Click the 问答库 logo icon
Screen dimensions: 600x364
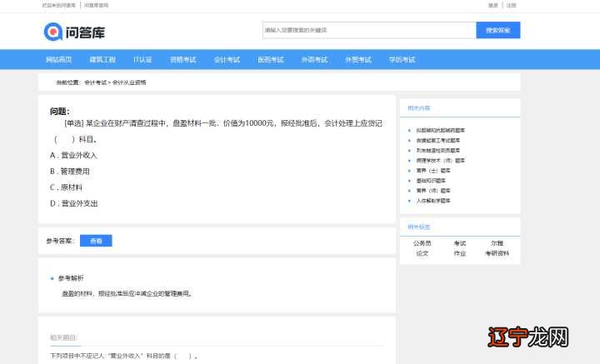pyautogui.click(x=52, y=32)
